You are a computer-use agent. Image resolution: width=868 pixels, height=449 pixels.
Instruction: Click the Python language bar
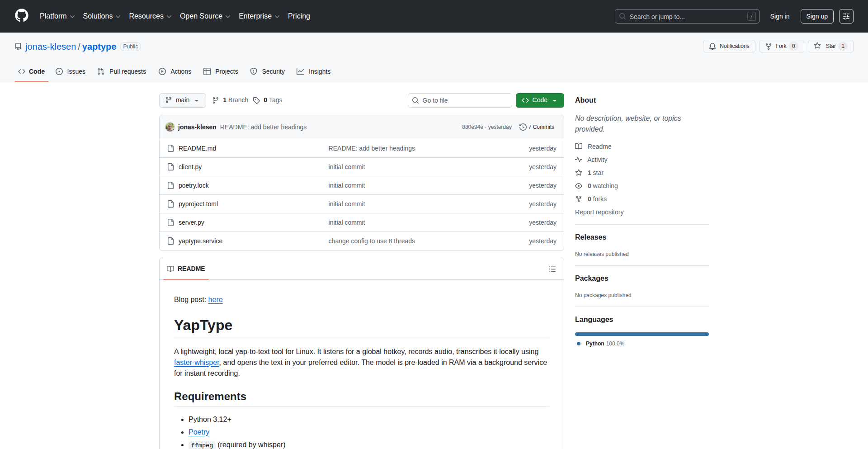pyautogui.click(x=642, y=334)
